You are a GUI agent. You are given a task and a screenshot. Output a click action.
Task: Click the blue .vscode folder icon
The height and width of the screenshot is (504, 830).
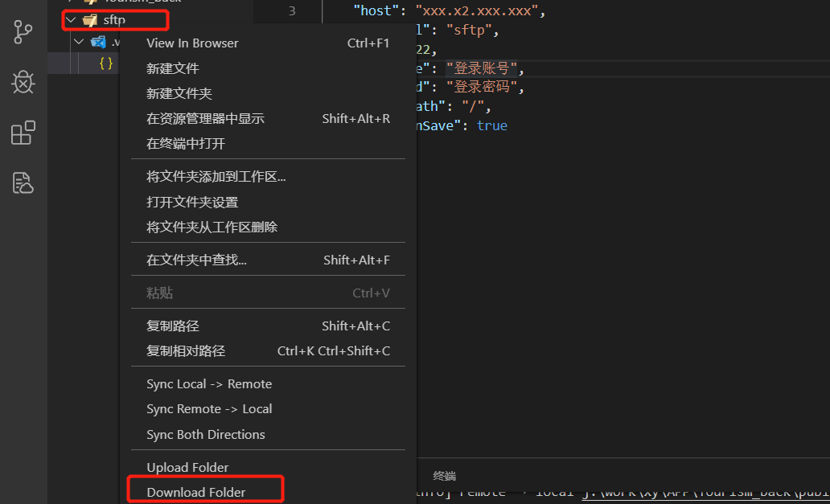[99, 42]
